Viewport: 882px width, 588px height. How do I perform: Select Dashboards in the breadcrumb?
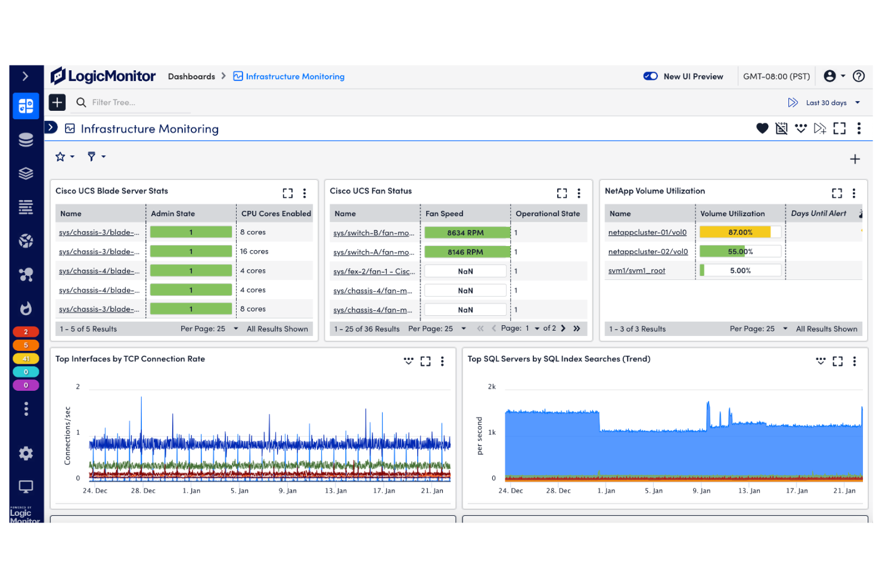tap(191, 76)
